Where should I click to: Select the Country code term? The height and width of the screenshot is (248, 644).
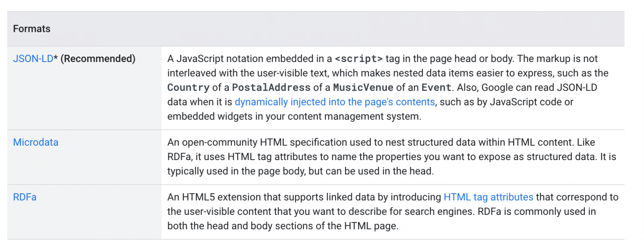pyautogui.click(x=188, y=88)
